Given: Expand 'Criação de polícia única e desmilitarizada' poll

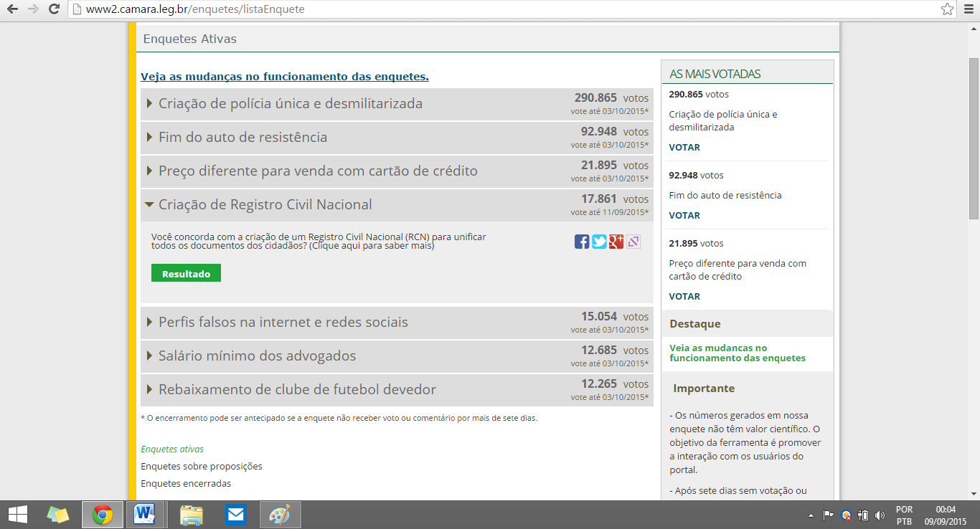Looking at the screenshot, I should click(x=290, y=104).
